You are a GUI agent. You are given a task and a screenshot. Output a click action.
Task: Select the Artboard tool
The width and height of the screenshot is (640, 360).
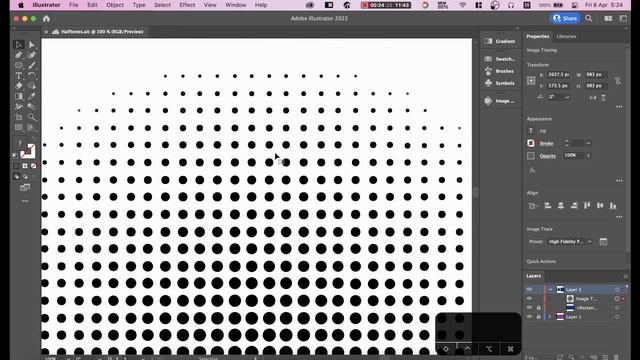(19, 117)
